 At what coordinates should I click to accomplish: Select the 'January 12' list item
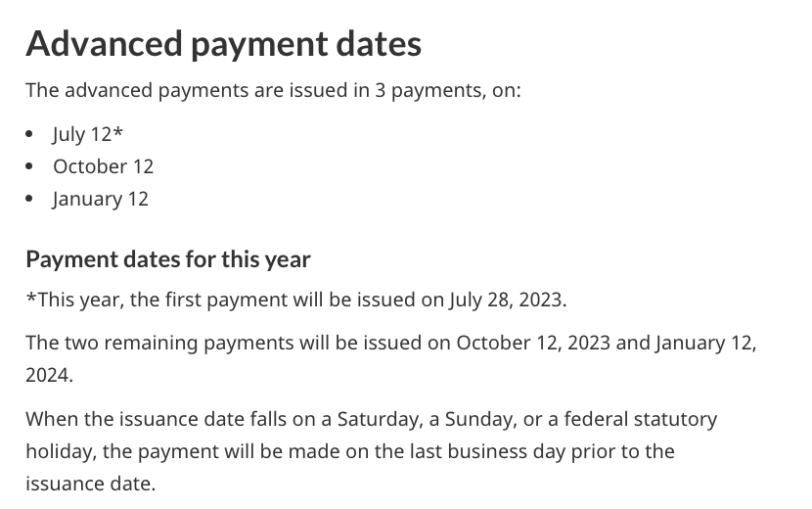click(x=101, y=199)
